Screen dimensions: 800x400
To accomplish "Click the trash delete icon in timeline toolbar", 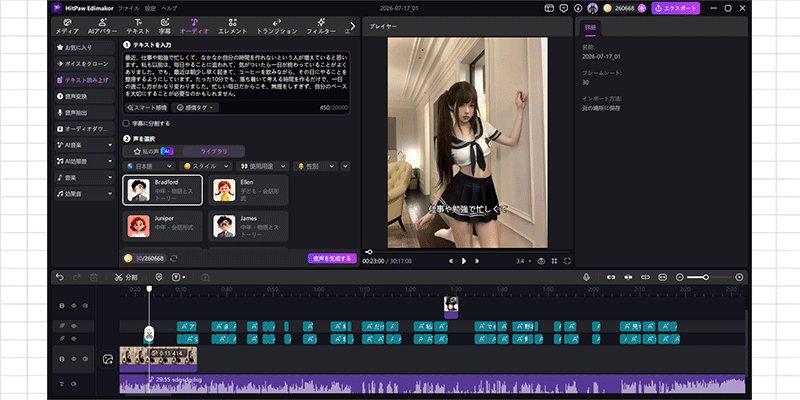I will click(93, 277).
